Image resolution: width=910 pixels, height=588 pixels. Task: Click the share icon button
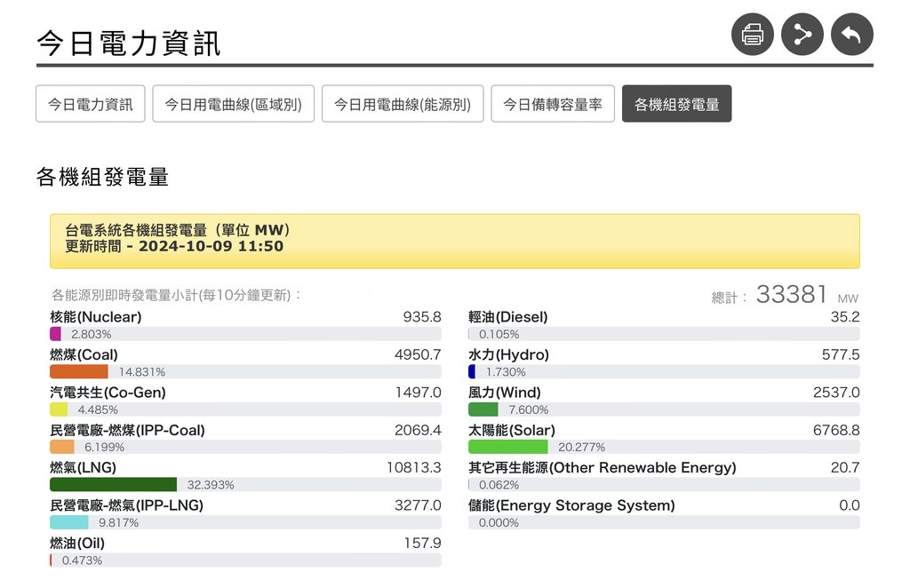tap(802, 36)
